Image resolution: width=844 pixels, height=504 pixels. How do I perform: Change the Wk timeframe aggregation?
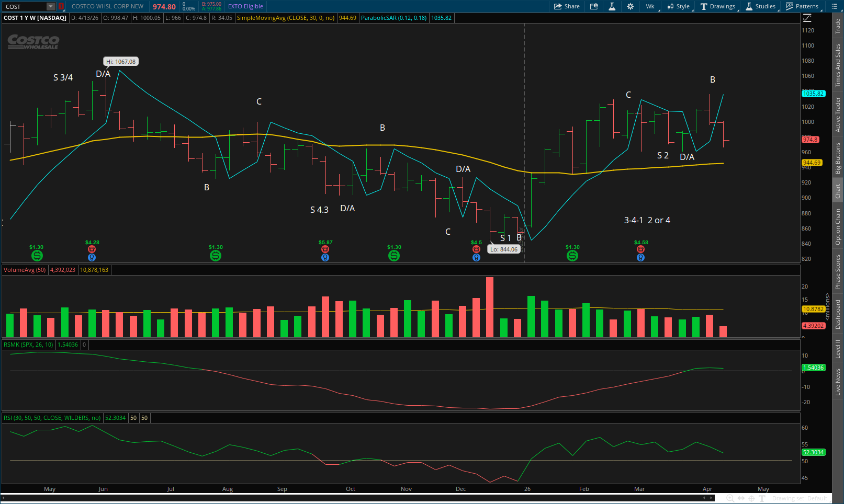[x=650, y=6]
